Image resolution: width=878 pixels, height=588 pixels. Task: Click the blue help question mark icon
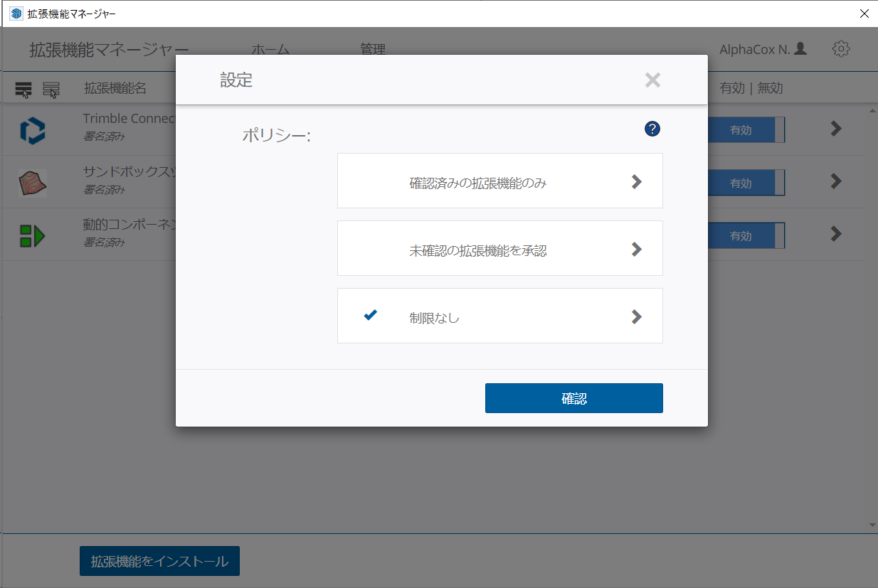pyautogui.click(x=652, y=129)
